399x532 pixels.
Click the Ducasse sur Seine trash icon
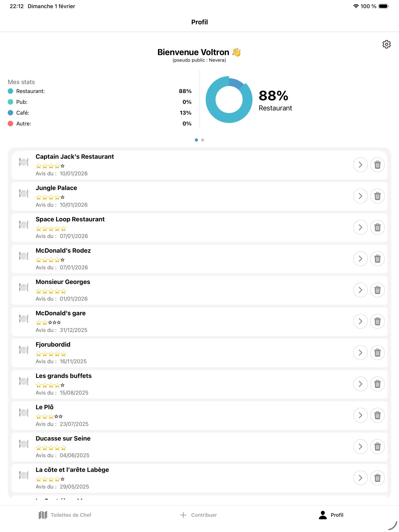[377, 446]
